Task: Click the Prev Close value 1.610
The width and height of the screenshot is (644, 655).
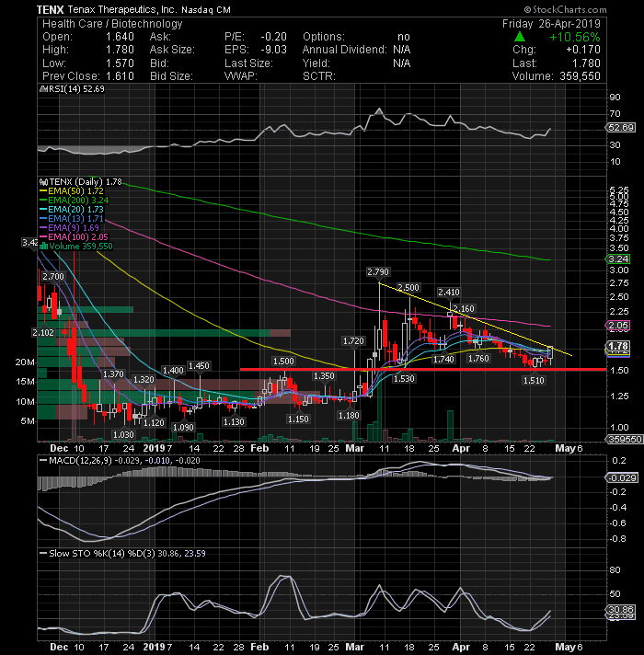Action: tap(120, 76)
